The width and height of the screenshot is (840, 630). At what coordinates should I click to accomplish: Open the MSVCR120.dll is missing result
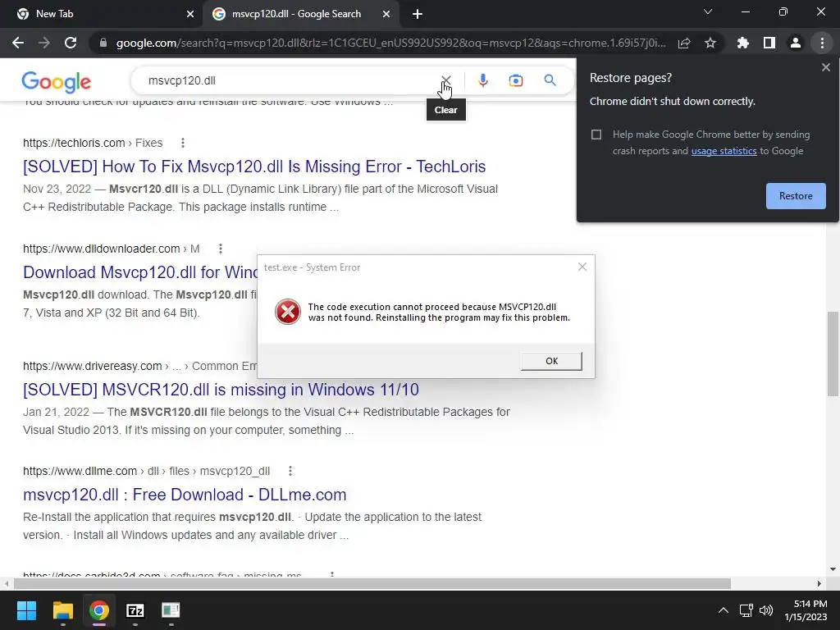pos(221,390)
